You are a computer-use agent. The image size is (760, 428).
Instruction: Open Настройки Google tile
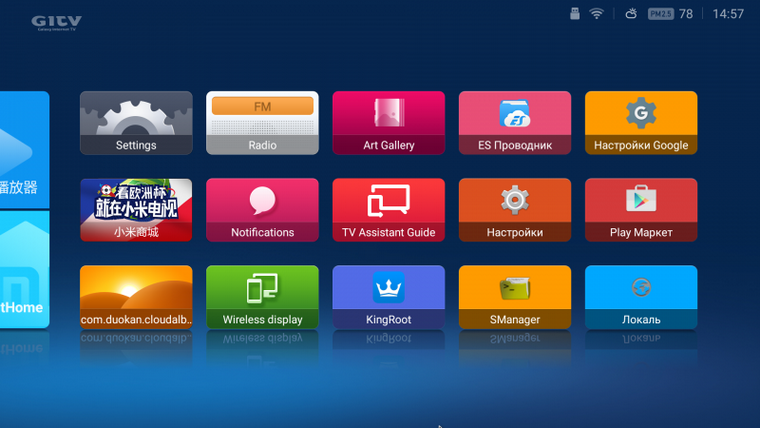[x=641, y=123]
